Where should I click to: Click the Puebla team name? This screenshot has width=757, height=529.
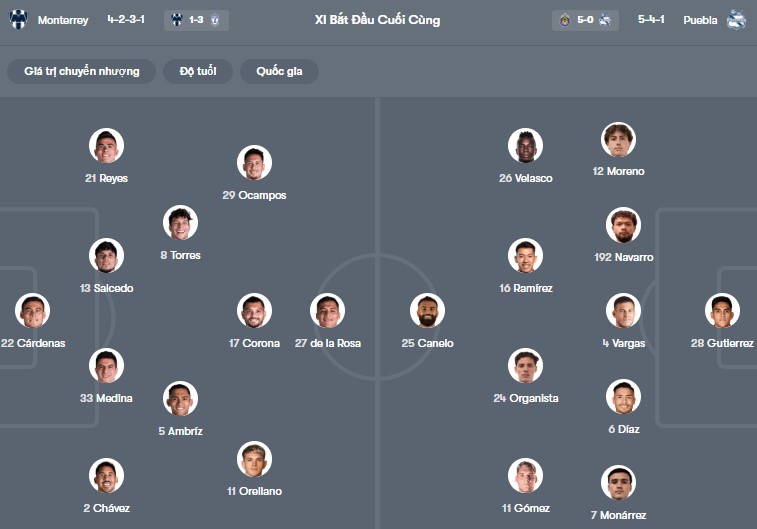(x=700, y=19)
